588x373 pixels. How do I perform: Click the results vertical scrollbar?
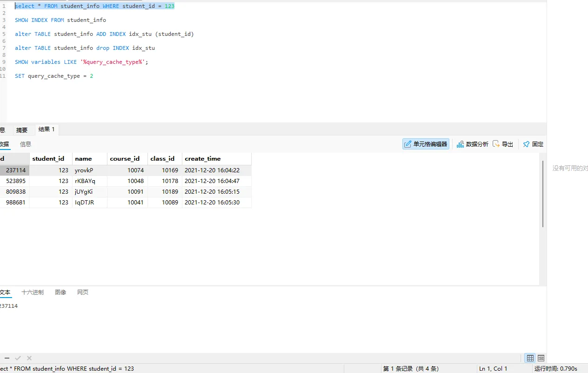[x=543, y=194]
